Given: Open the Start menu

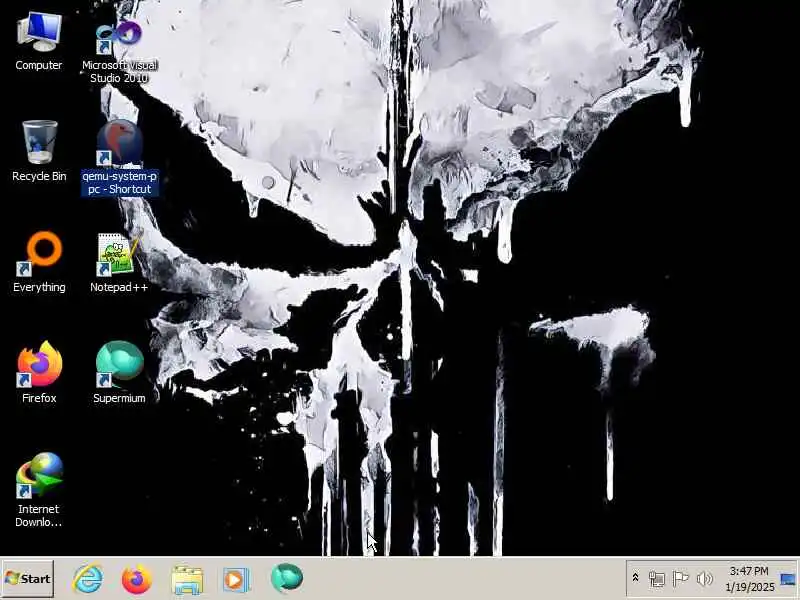Looking at the screenshot, I should (x=28, y=579).
